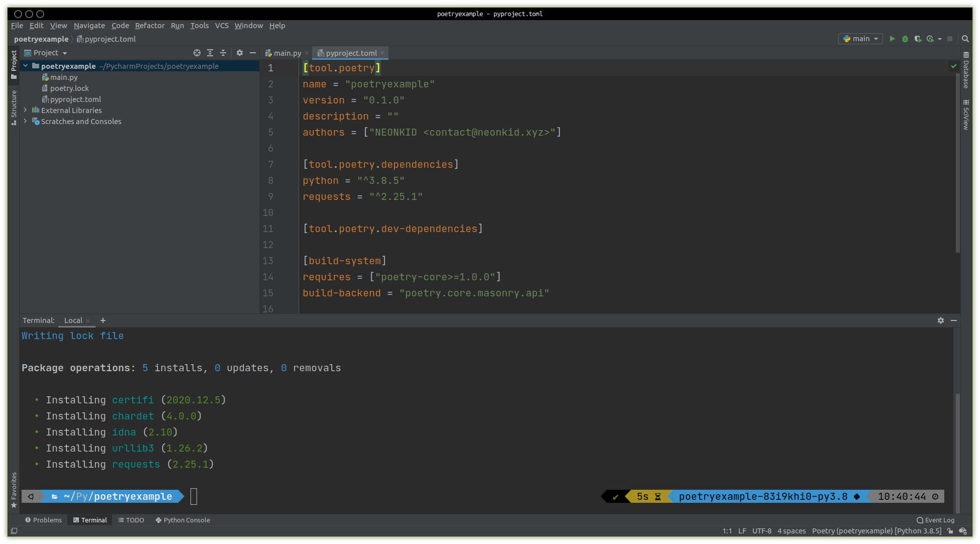The height and width of the screenshot is (544, 980).
Task: Open Project panel gear options
Action: [240, 53]
